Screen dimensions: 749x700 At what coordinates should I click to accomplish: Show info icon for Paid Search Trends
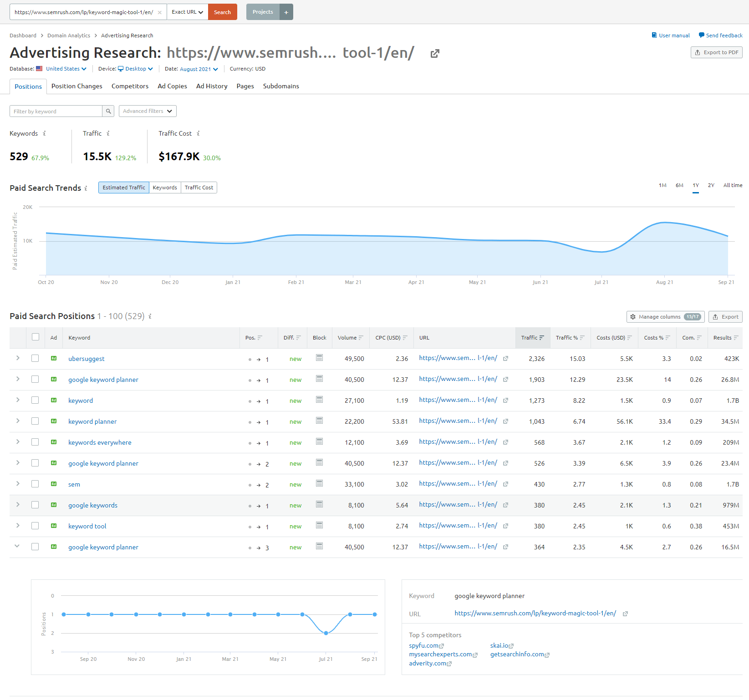click(86, 188)
